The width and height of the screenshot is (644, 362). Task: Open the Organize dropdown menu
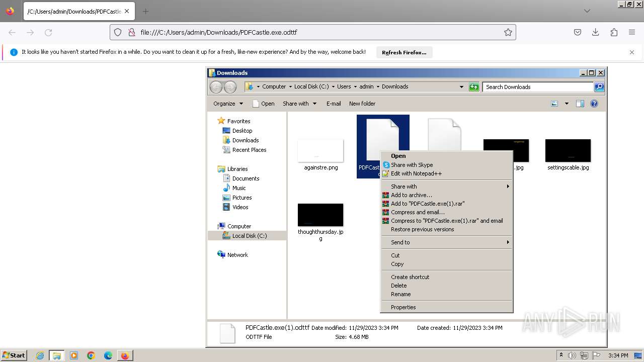228,104
